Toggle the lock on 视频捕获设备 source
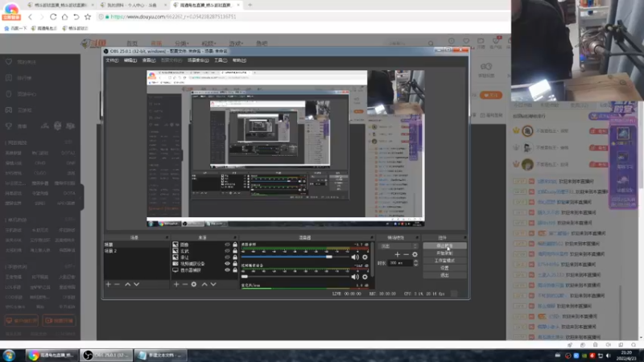The height and width of the screenshot is (362, 644). (x=235, y=264)
